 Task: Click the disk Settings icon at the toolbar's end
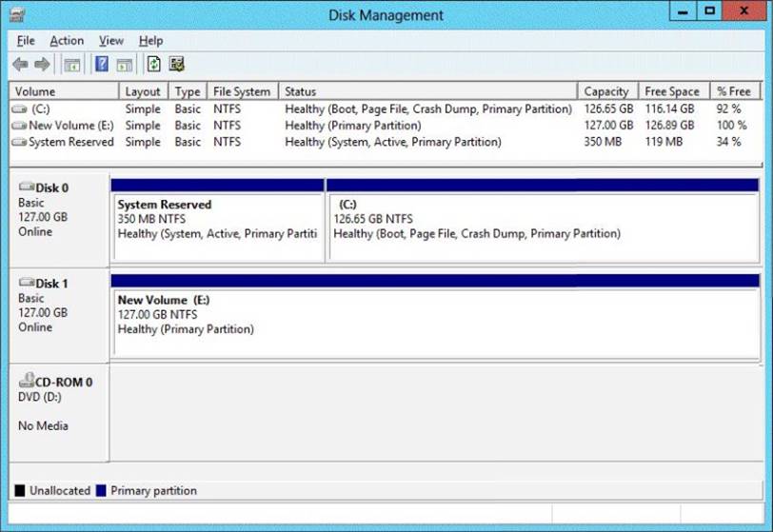176,65
